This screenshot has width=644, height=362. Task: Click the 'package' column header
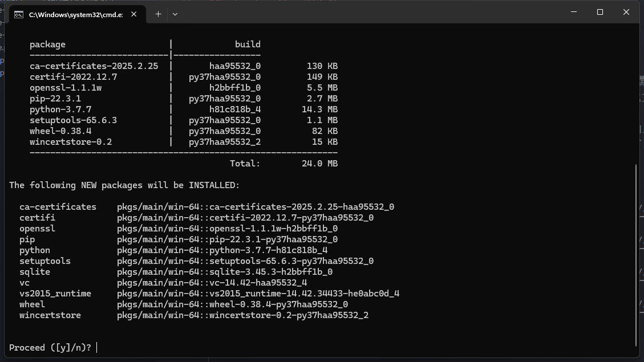[47, 44]
